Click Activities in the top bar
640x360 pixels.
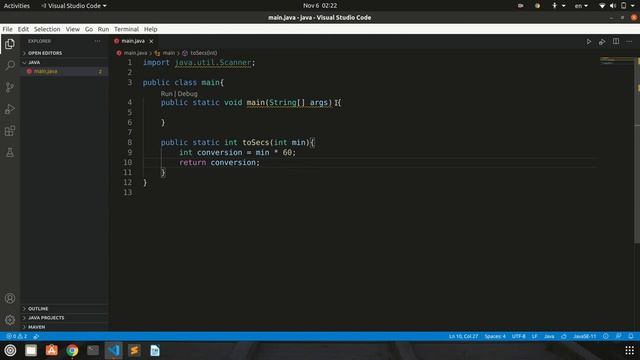(17, 6)
